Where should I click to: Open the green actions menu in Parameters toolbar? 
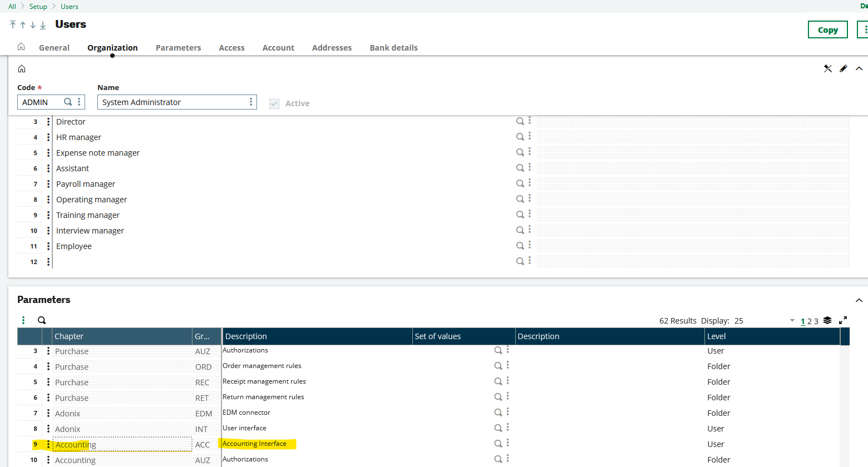coord(23,320)
